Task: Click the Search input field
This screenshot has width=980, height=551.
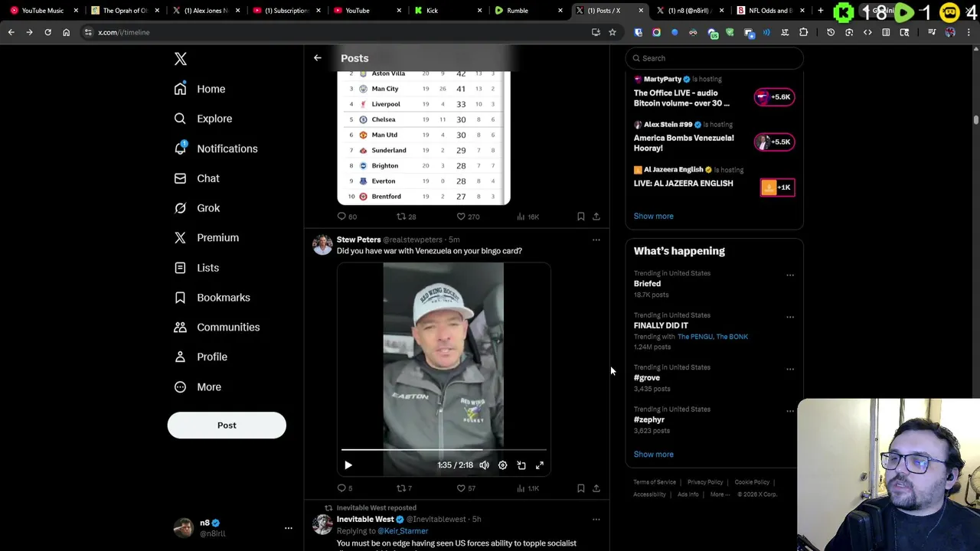Action: (x=714, y=58)
